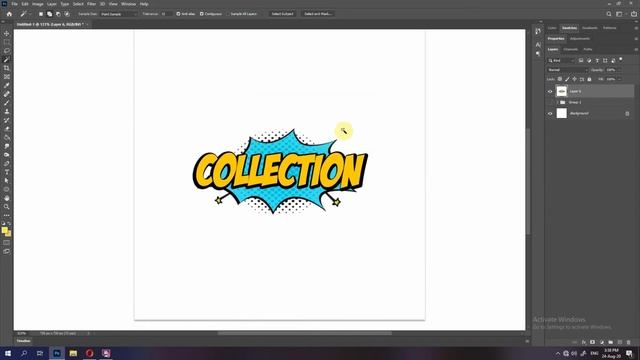This screenshot has width=640, height=360.
Task: Select the Brush tool
Action: point(7,102)
